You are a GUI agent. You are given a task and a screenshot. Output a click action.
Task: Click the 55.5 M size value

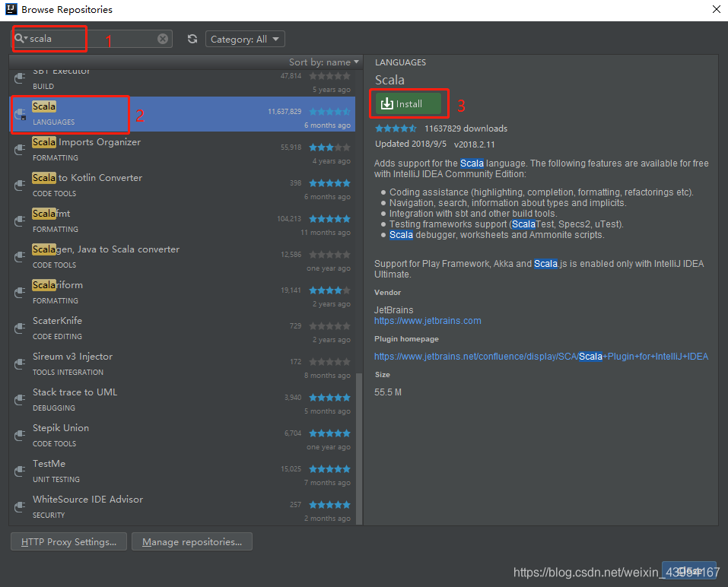click(388, 392)
